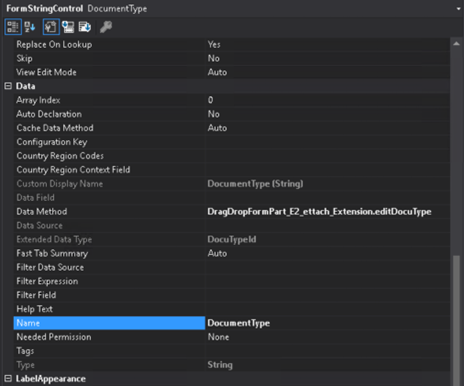Screen dimensions: 464x386
Task: Click the Skip value No
Action: pyautogui.click(x=214, y=58)
